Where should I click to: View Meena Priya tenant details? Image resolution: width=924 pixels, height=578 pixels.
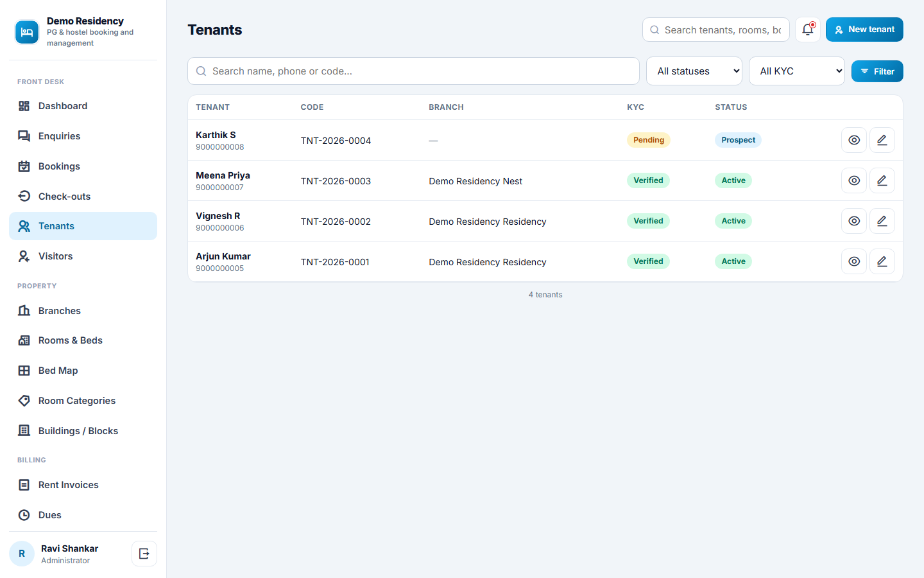[x=854, y=180]
